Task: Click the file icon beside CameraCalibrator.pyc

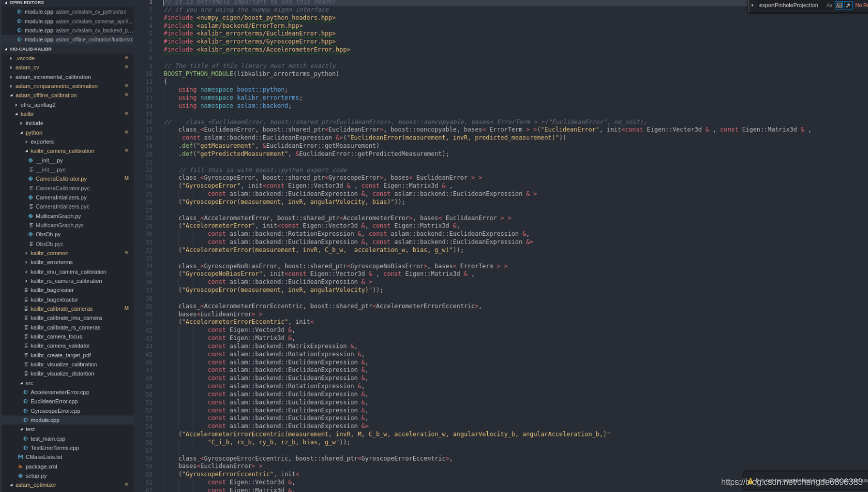Action: [x=31, y=188]
